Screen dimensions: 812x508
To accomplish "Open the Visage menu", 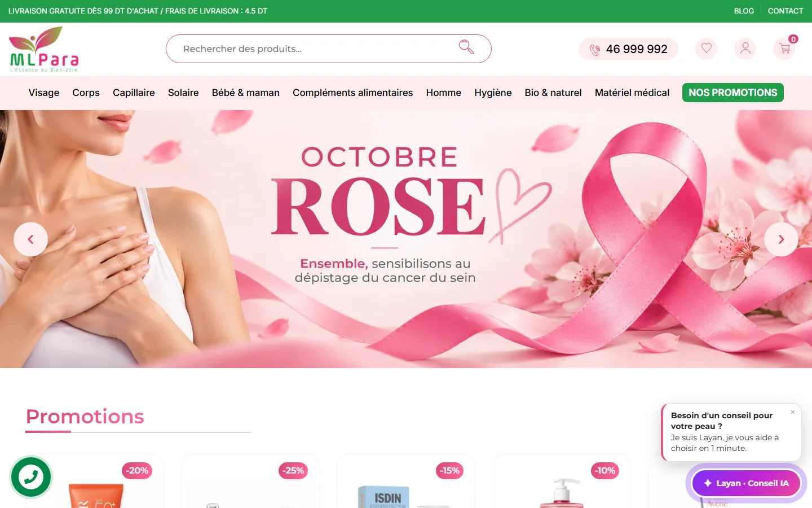I will (44, 93).
